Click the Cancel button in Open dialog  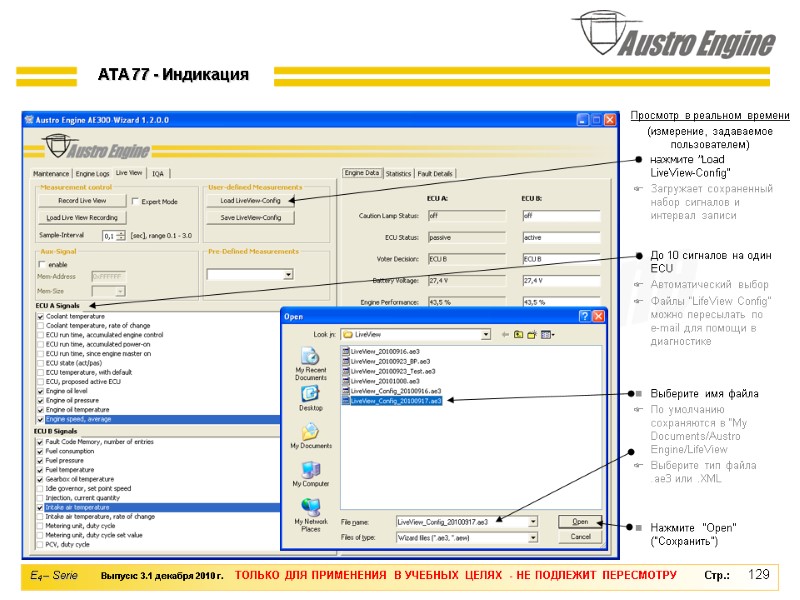(580, 537)
